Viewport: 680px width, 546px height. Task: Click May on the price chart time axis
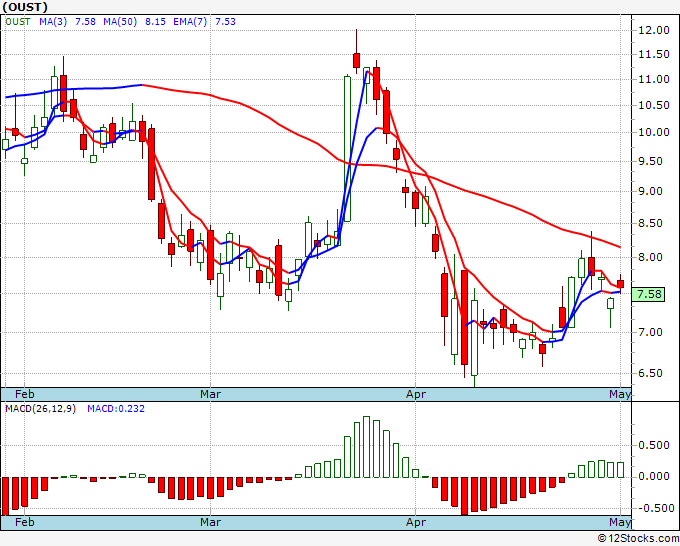tap(620, 394)
